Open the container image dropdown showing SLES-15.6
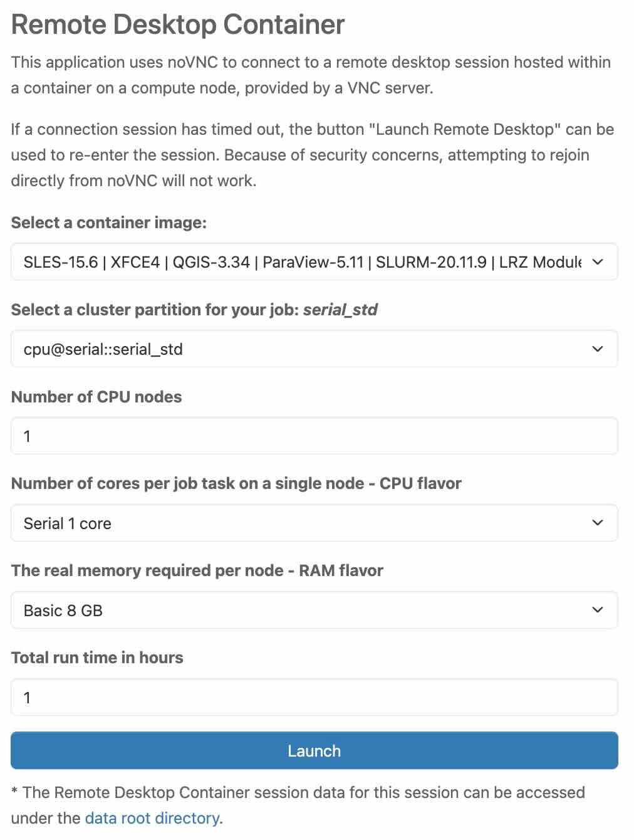 click(x=301, y=262)
